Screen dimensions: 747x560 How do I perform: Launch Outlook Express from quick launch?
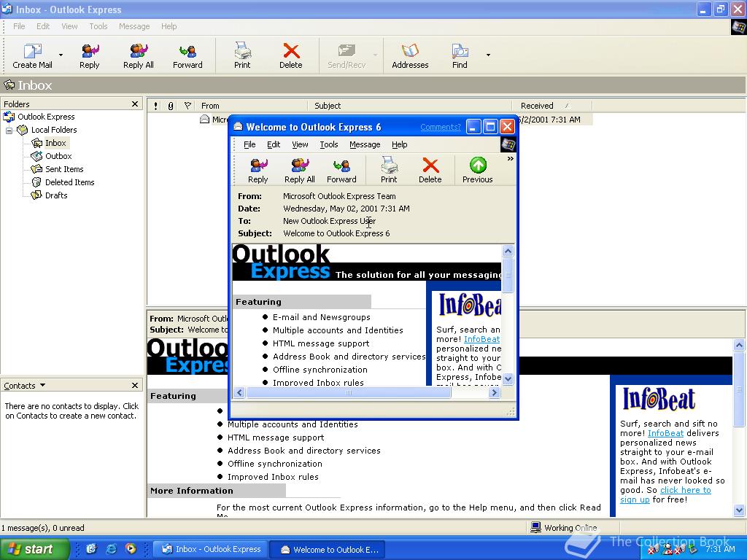click(91, 549)
